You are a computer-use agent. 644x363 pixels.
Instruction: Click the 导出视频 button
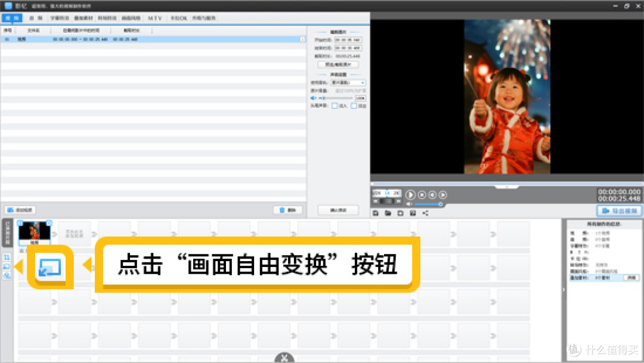619,210
